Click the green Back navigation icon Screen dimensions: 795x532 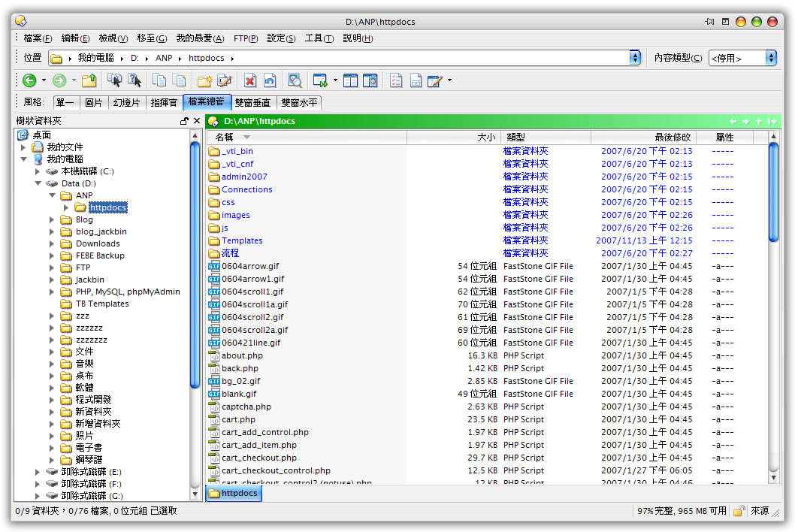click(x=30, y=80)
